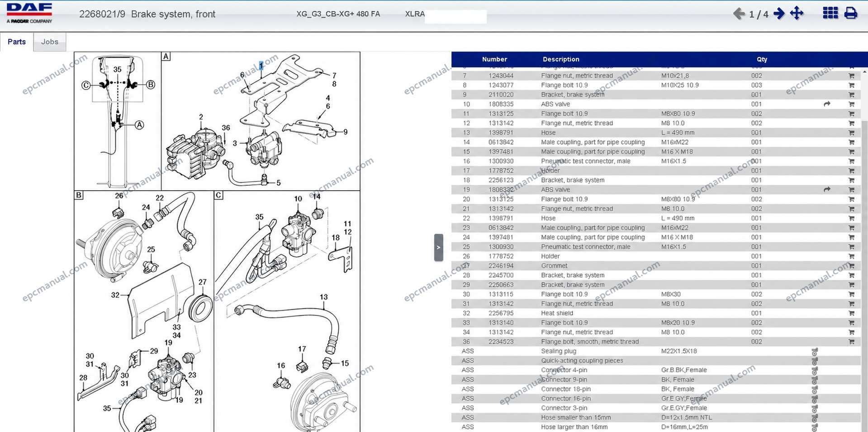Image resolution: width=868 pixels, height=432 pixels.
Task: Sort by the Number column header
Action: (494, 59)
